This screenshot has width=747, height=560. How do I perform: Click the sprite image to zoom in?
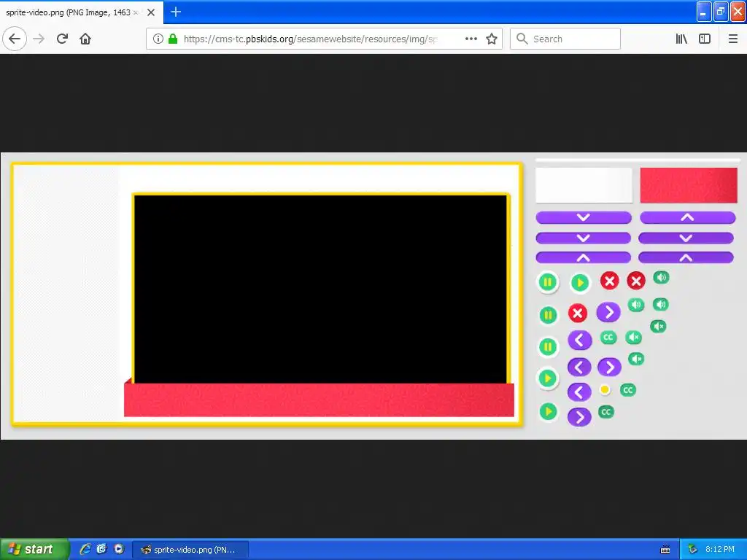coord(373,296)
